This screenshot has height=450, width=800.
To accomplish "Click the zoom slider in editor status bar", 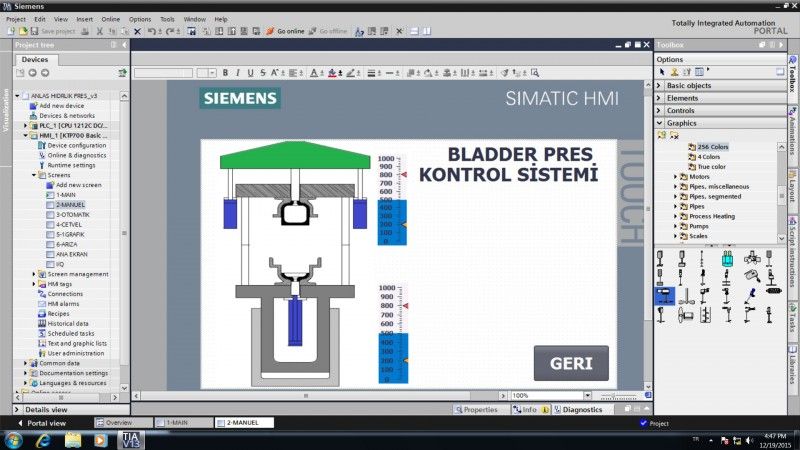I will click(618, 395).
